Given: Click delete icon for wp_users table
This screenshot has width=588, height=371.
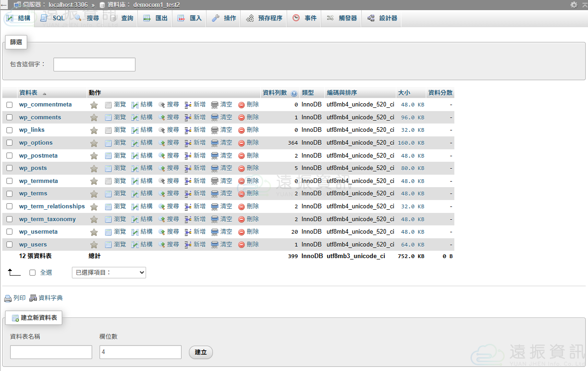Looking at the screenshot, I should 241,245.
